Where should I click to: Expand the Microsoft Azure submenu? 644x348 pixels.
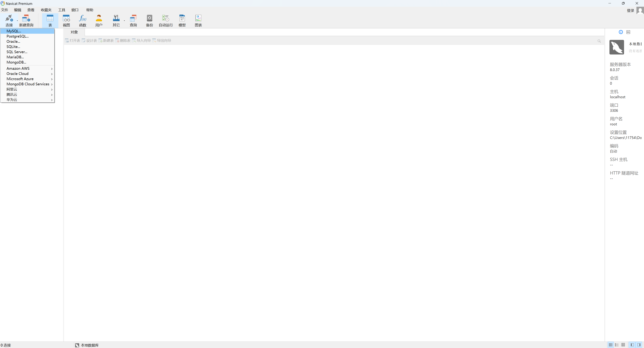coord(28,79)
